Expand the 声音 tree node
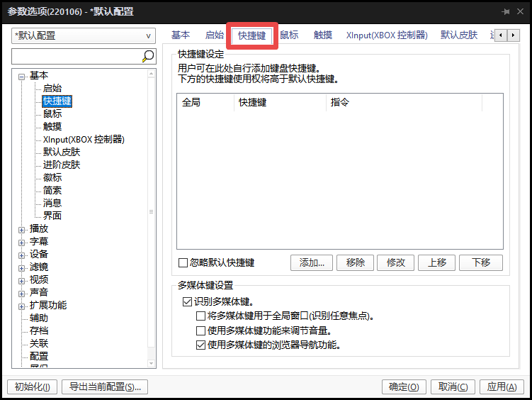Screen dimensions: 532x400 tap(21, 294)
